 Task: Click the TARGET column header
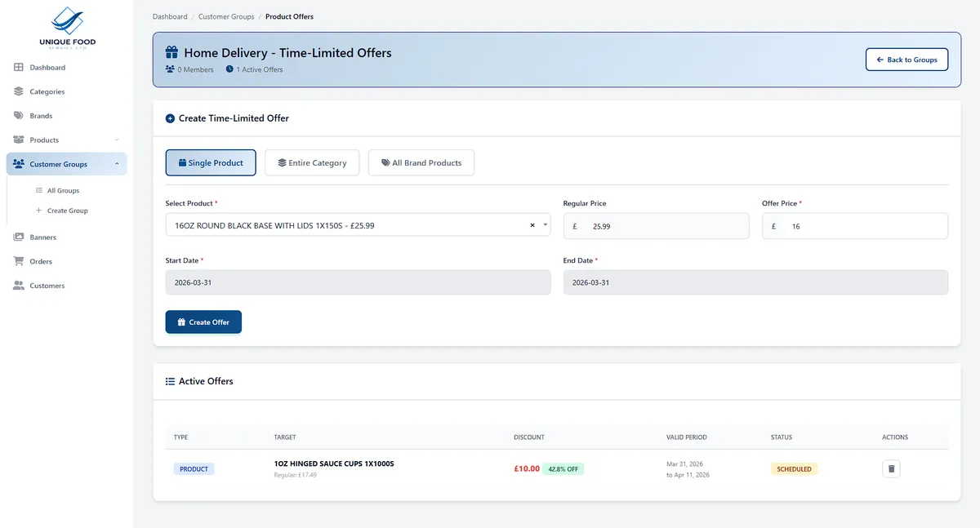(x=285, y=437)
